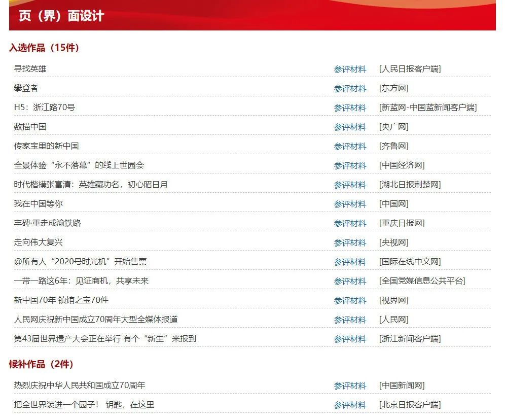Open 参评材料 link for 我在中国等你

point(350,204)
